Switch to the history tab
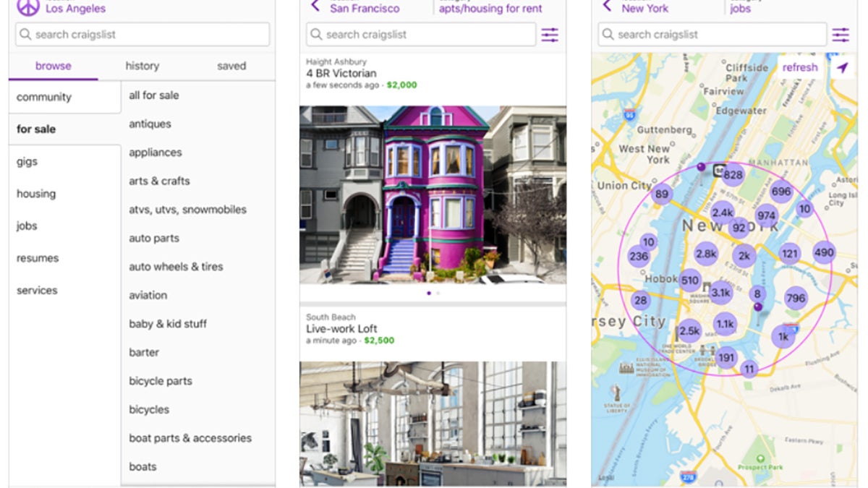The height and width of the screenshot is (488, 868). coord(142,66)
